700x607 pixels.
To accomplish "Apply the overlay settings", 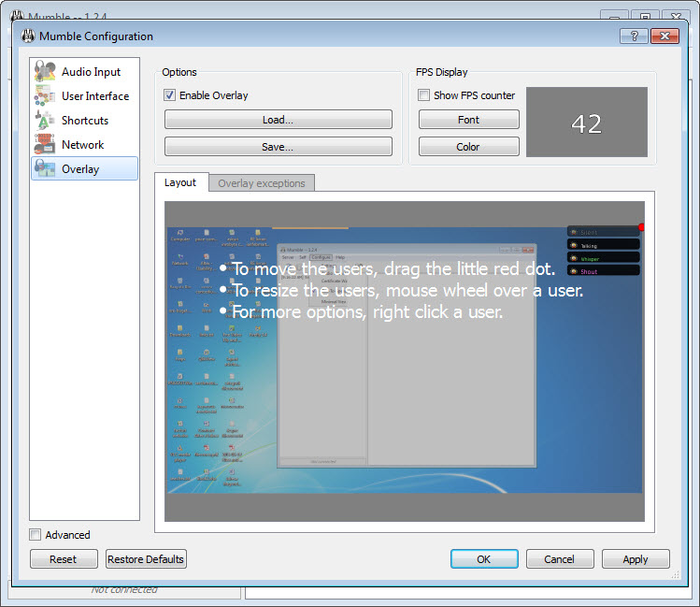I will [636, 559].
